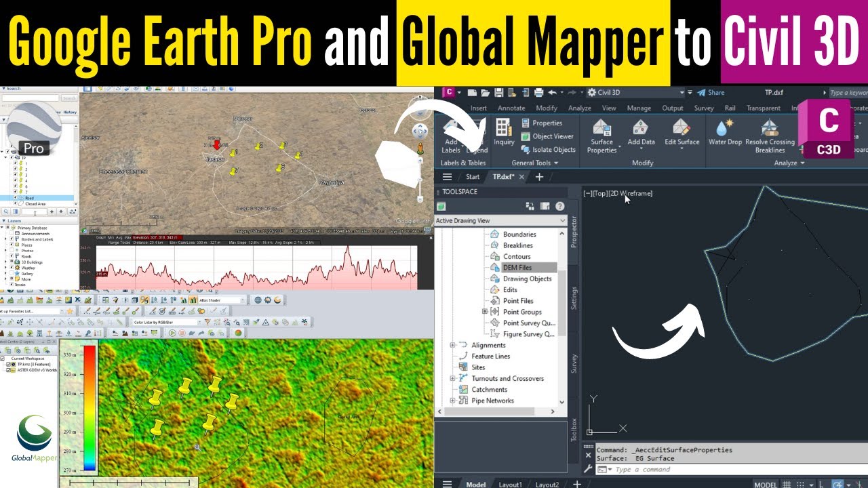Open Surface Properties in Modify panel
Image resolution: width=868 pixels, height=488 pixels.
pyautogui.click(x=601, y=136)
